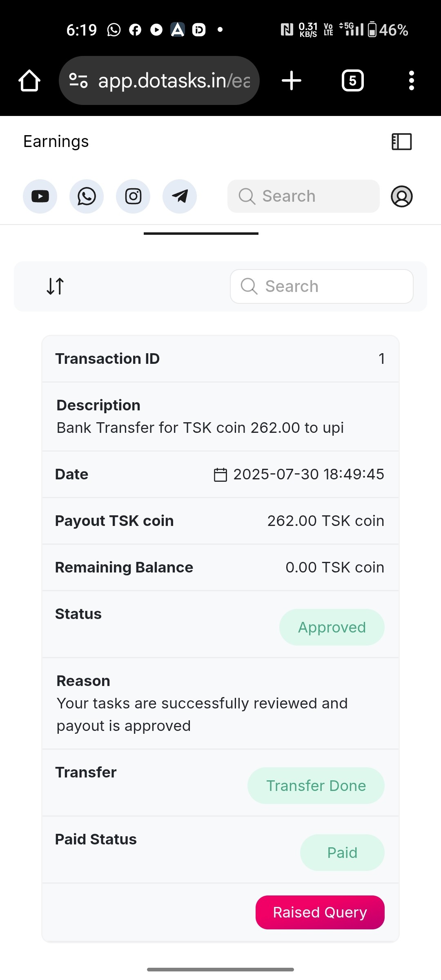Click the Transfer Done badge

point(316,786)
